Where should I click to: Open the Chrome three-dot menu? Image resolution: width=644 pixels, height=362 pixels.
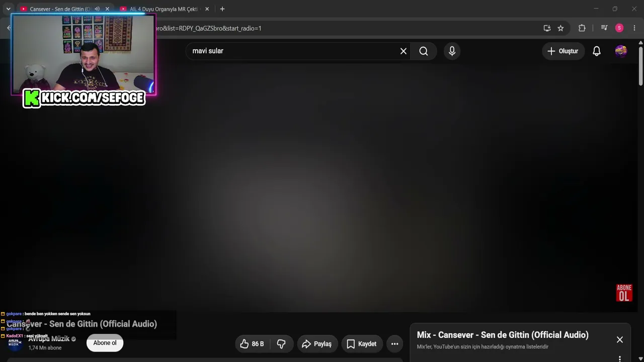(x=634, y=28)
